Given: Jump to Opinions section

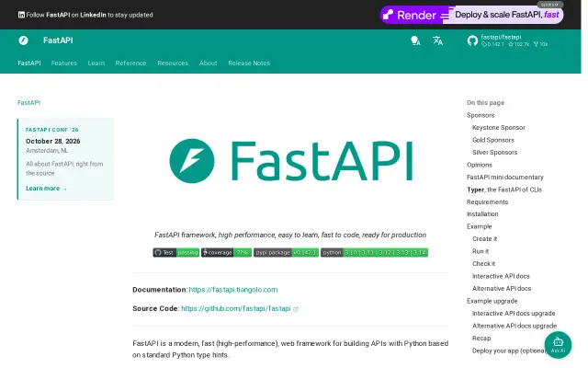Looking at the screenshot, I should coord(480,165).
